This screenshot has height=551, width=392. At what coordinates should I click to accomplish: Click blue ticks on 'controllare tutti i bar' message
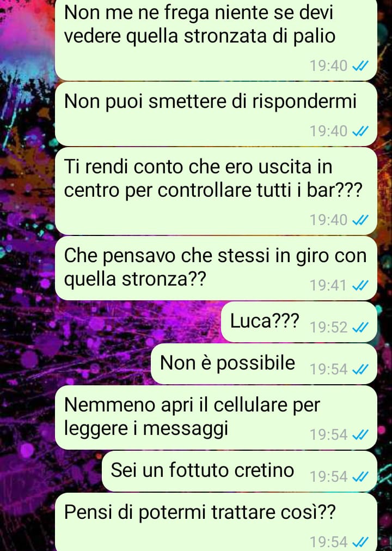(360, 220)
